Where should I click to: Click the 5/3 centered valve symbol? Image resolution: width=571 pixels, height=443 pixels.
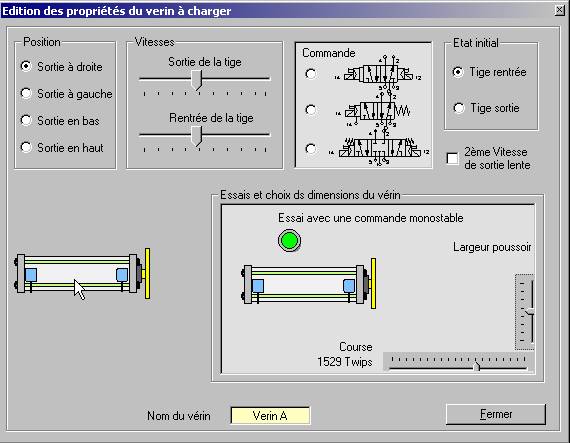click(x=380, y=148)
